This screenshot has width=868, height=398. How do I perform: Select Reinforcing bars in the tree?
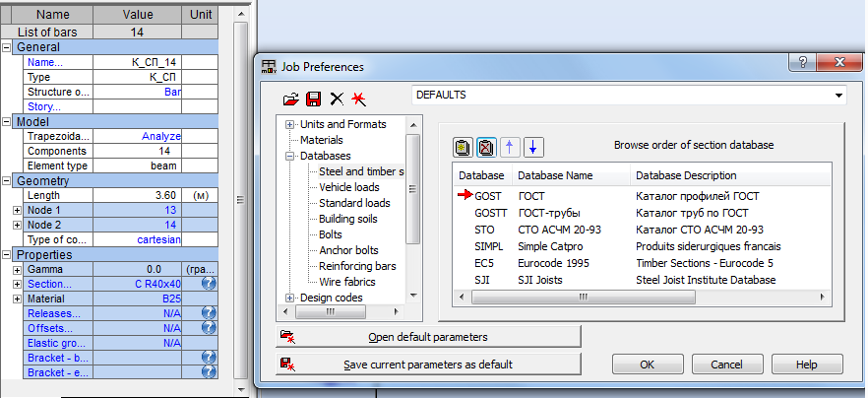pyautogui.click(x=355, y=266)
